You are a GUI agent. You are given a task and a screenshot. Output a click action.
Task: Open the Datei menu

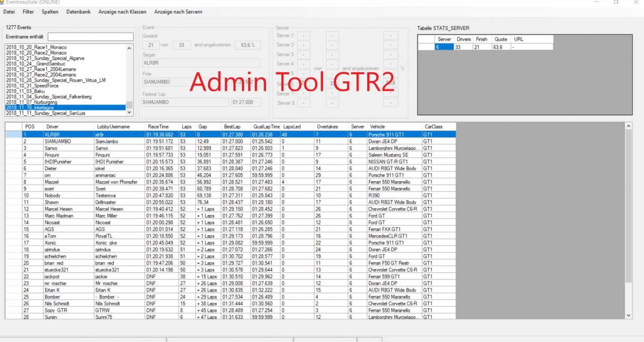coord(9,11)
